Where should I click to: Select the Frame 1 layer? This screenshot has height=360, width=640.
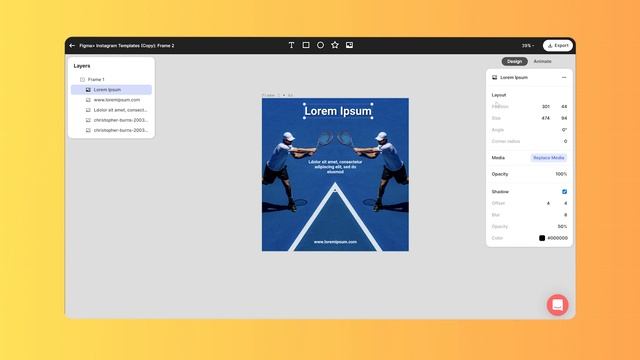tap(96, 80)
